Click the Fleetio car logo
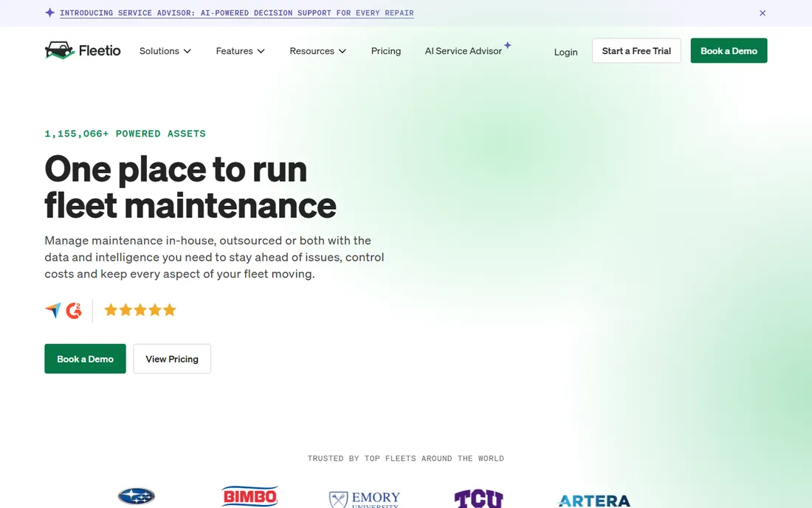Screen dimensions: 812x508 pyautogui.click(x=83, y=50)
